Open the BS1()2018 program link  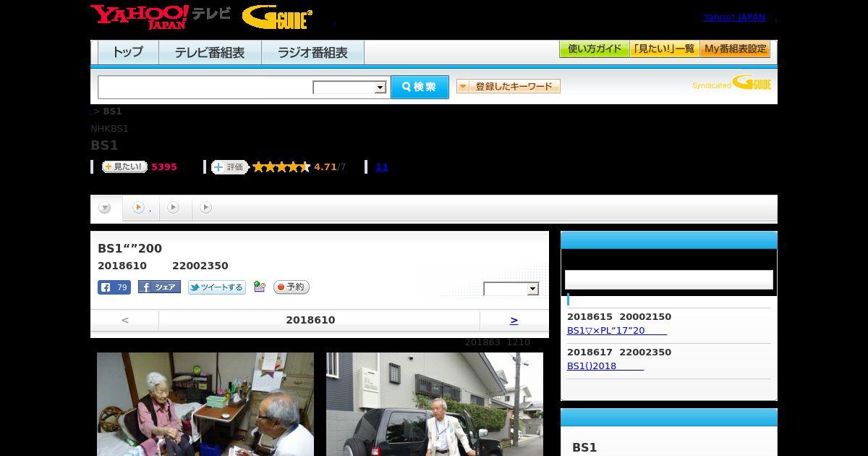605,366
